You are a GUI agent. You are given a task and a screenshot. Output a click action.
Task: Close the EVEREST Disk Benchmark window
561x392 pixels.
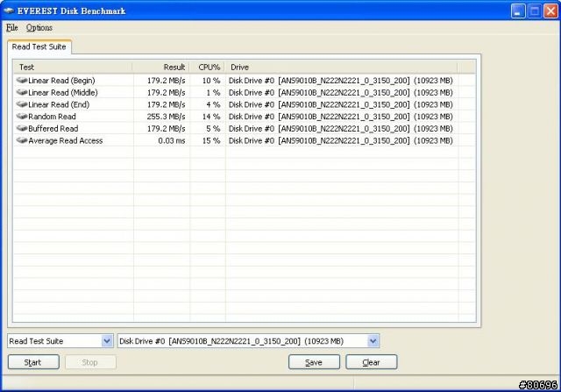click(550, 11)
